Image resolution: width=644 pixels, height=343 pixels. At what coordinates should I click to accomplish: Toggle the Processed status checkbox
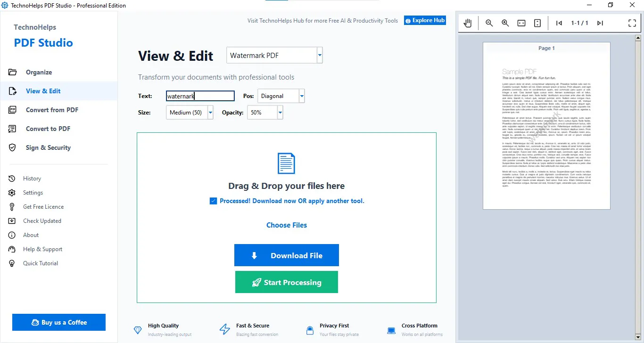213,201
